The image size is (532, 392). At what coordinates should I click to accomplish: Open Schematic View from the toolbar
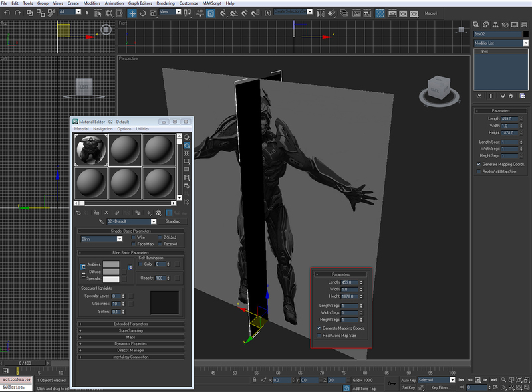coord(368,13)
